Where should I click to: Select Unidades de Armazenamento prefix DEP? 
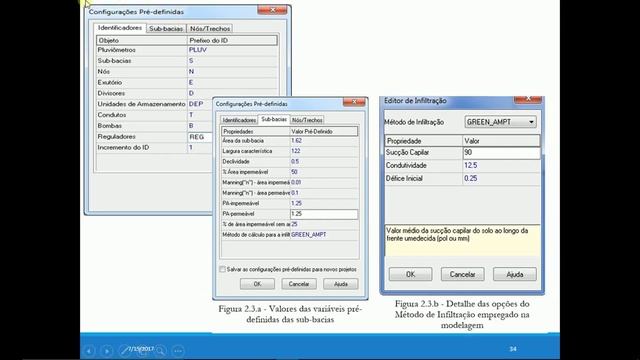(x=196, y=104)
